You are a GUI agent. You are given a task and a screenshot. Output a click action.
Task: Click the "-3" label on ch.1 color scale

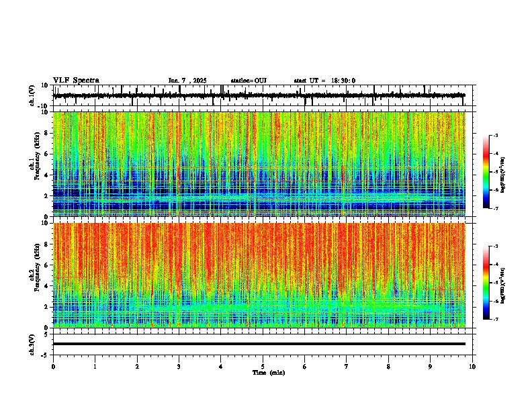click(x=496, y=135)
